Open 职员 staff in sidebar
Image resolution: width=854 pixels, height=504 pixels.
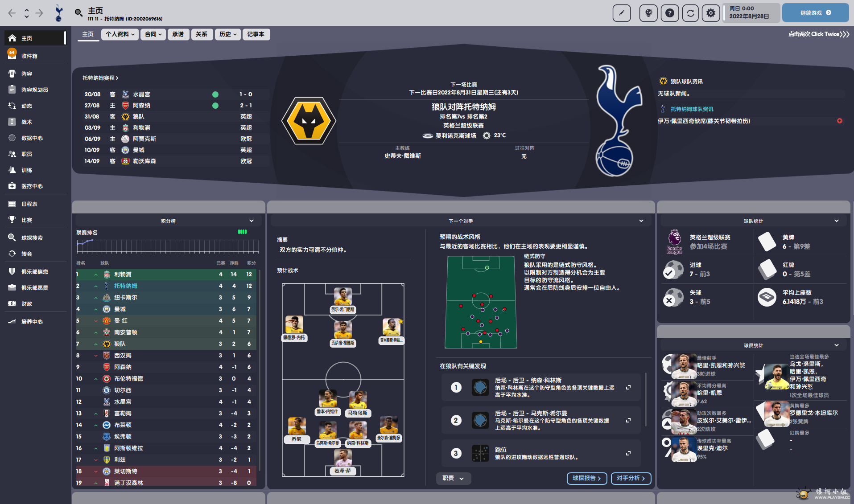[36, 154]
